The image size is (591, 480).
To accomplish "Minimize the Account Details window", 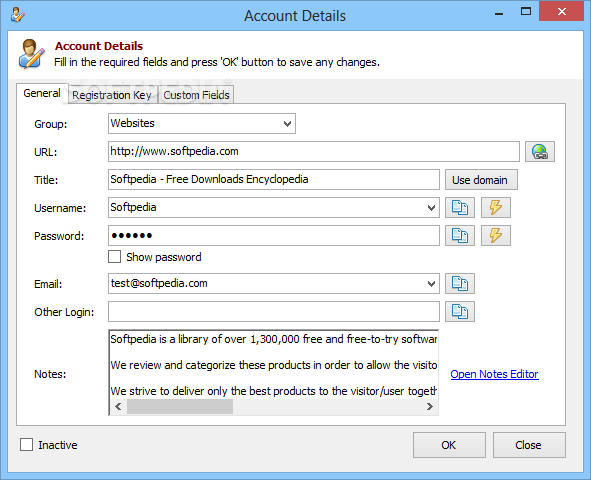I will point(499,13).
